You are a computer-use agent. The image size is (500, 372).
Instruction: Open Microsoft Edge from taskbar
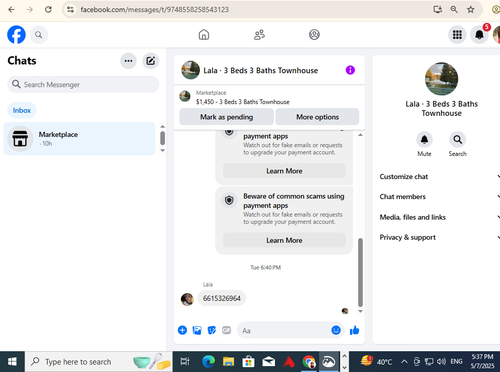tap(209, 362)
